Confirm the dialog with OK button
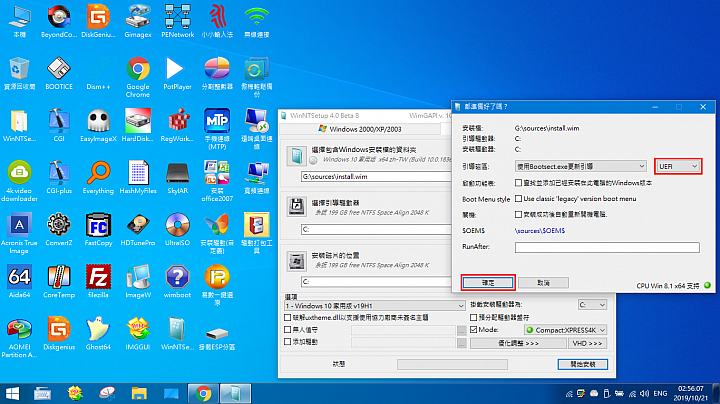The image size is (720, 404). 488,283
